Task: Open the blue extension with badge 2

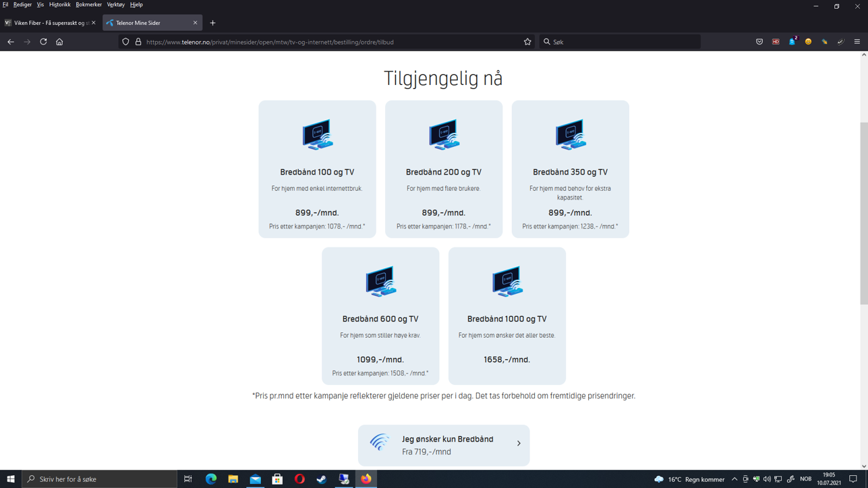Action: pos(792,41)
